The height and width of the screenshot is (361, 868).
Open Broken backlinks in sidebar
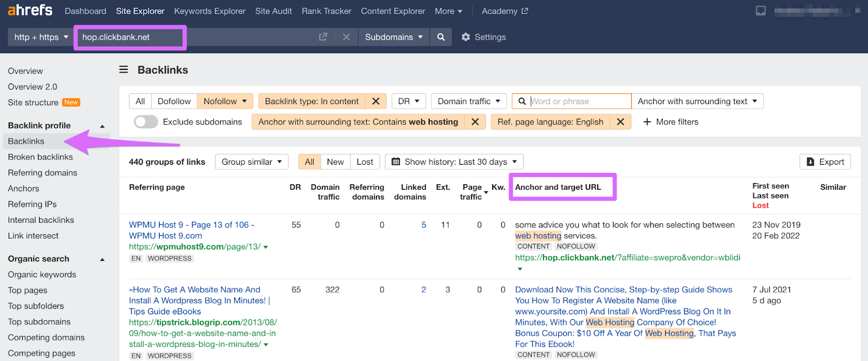coord(40,157)
